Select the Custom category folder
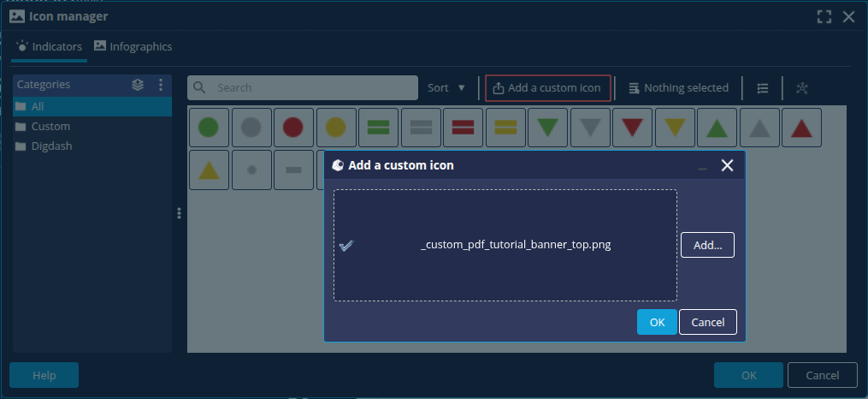The image size is (868, 399). coord(92,127)
